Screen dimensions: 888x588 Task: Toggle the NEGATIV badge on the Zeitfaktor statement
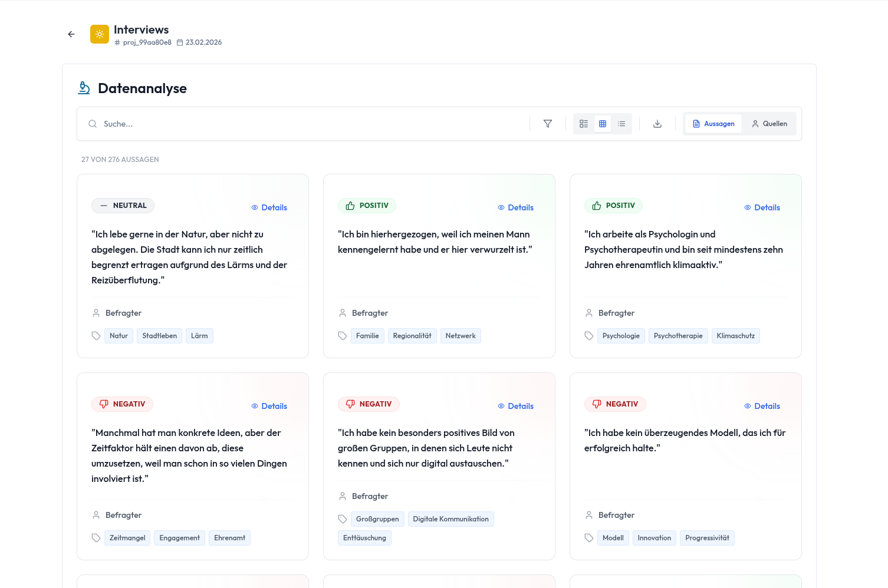tap(122, 404)
